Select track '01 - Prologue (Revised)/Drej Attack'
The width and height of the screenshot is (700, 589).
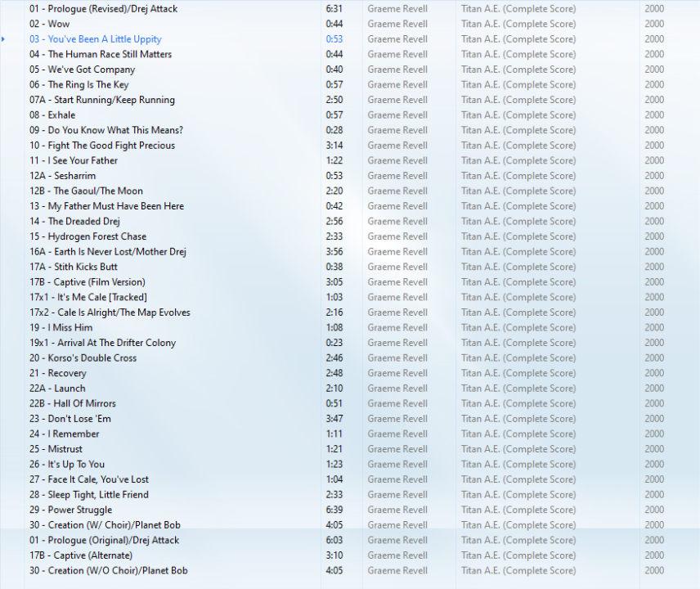click(104, 9)
